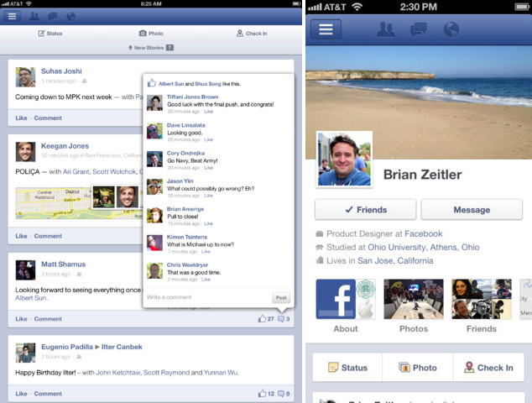This screenshot has height=403, width=532.
Task: Open Kimon Tsinteris commenter name
Action: [187, 237]
